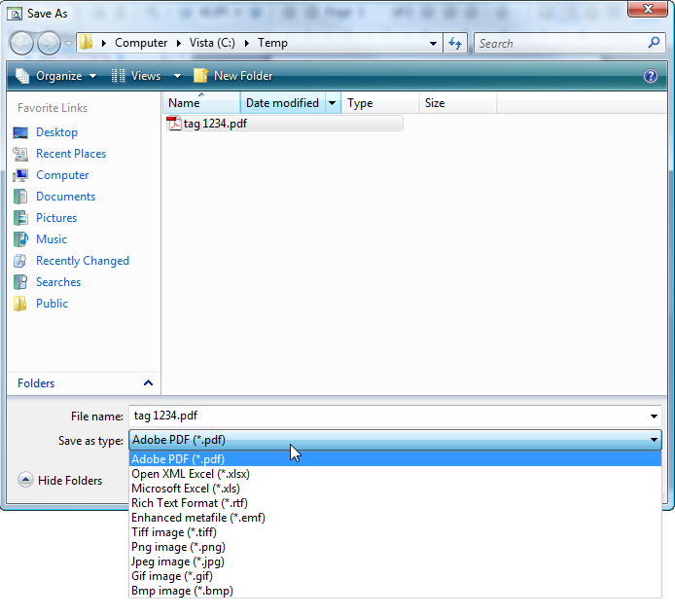This screenshot has height=616, width=675.
Task: Open the Recent Places link
Action: coord(71,154)
